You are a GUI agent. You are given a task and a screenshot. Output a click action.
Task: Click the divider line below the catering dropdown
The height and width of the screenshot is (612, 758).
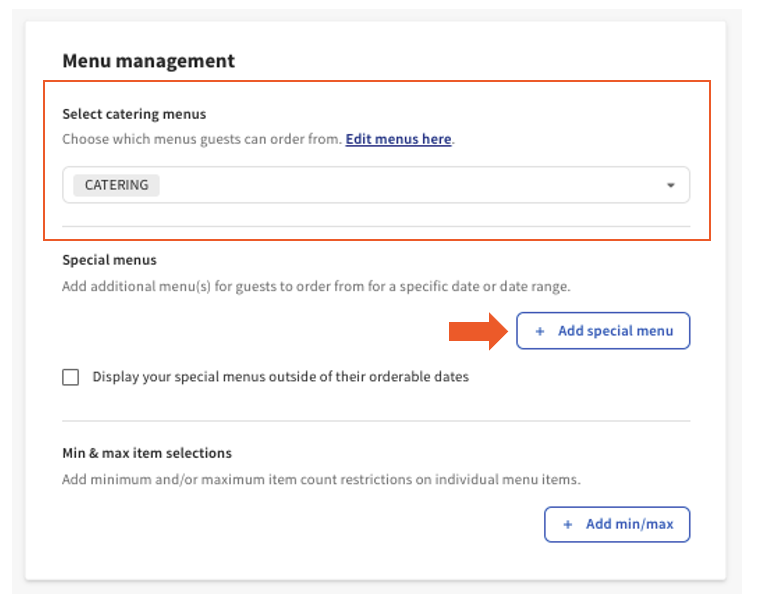point(376,226)
